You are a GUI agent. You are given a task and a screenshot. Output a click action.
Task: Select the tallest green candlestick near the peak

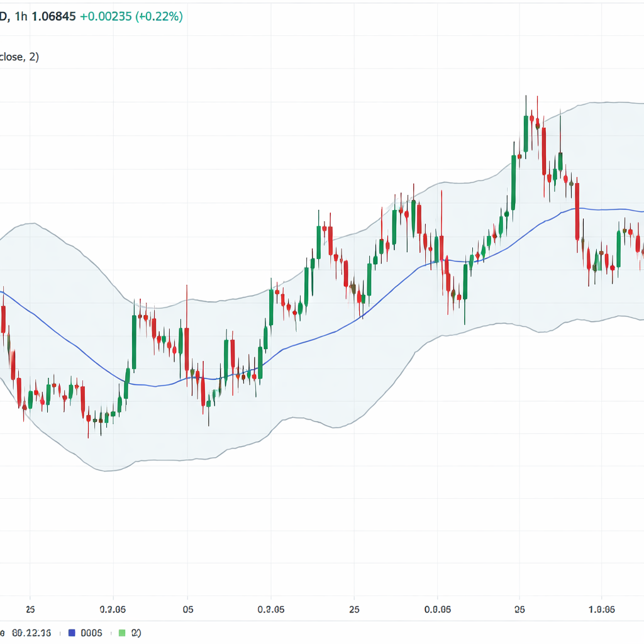tap(525, 135)
